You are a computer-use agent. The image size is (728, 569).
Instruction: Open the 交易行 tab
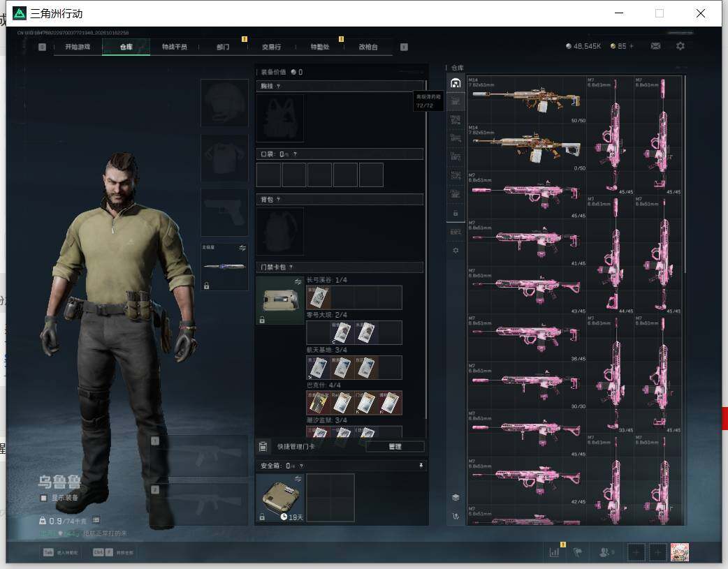click(271, 47)
